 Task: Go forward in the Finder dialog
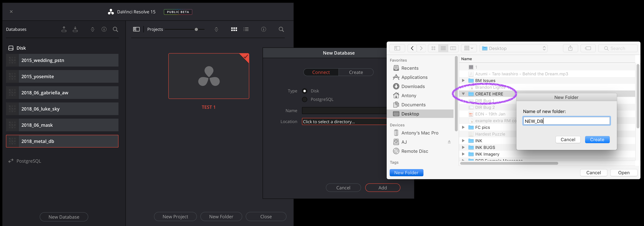click(421, 48)
